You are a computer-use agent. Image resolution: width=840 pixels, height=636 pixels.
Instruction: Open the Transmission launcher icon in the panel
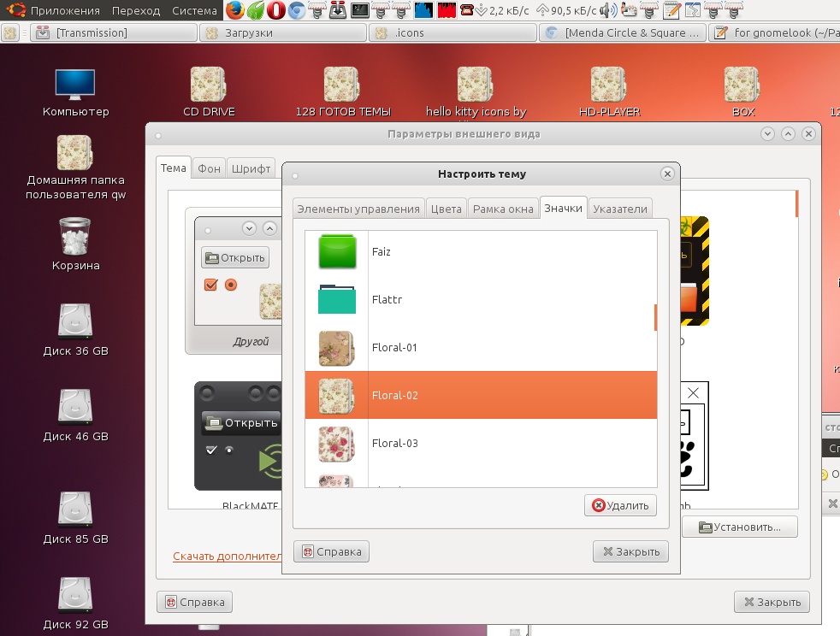click(x=338, y=9)
